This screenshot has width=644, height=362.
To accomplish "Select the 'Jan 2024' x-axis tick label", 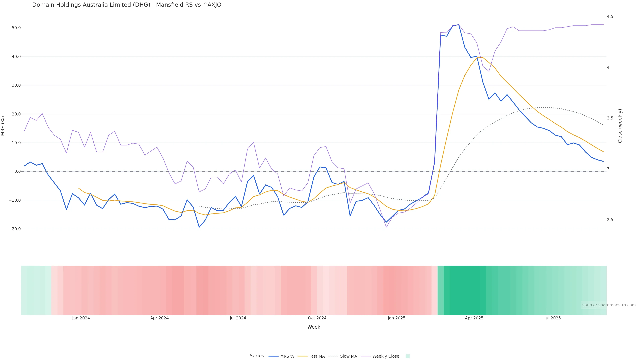I will (x=81, y=318).
